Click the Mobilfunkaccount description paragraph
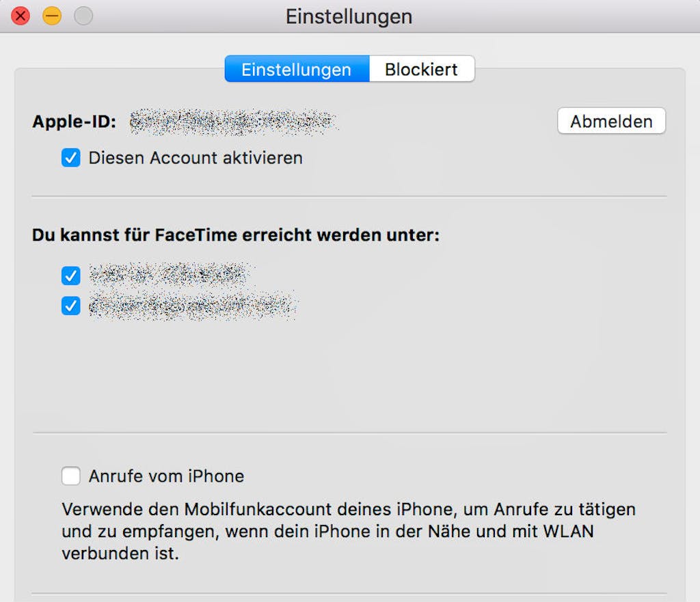Image resolution: width=700 pixels, height=602 pixels. point(349,531)
